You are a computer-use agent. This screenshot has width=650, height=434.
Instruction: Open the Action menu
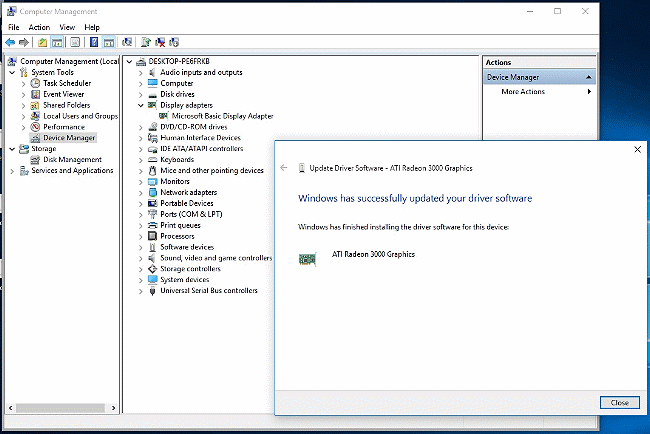pyautogui.click(x=39, y=27)
